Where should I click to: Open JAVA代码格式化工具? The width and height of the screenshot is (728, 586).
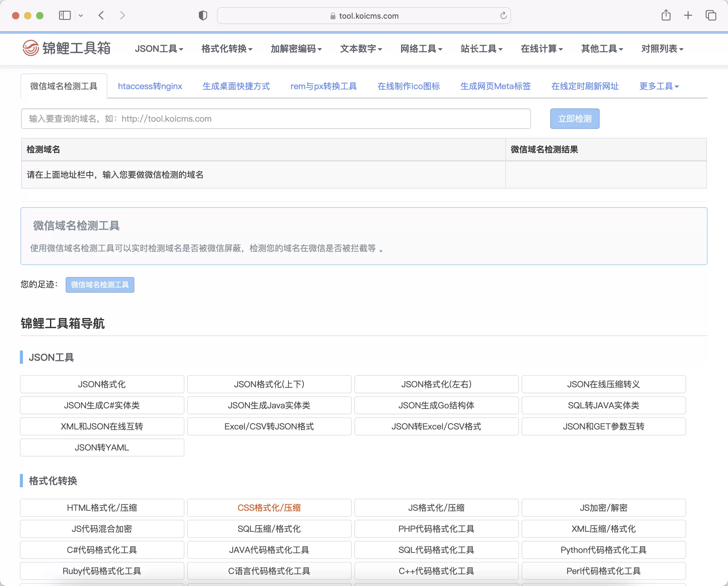click(x=269, y=550)
